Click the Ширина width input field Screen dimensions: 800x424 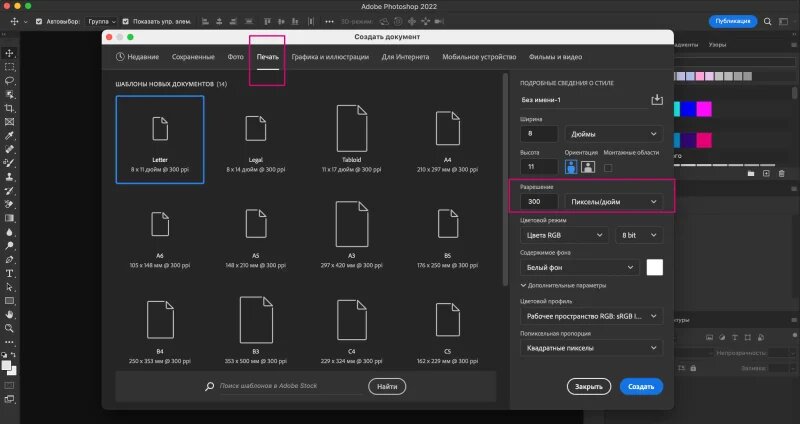click(539, 134)
